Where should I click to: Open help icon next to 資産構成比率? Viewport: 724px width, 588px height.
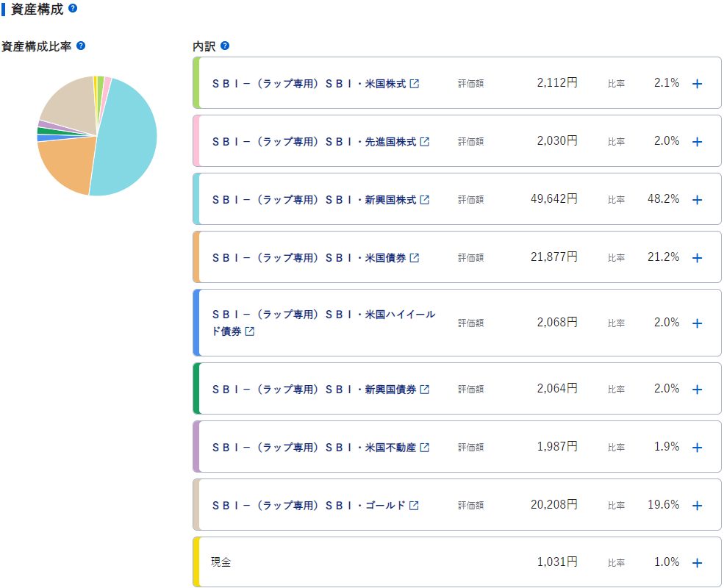click(81, 46)
